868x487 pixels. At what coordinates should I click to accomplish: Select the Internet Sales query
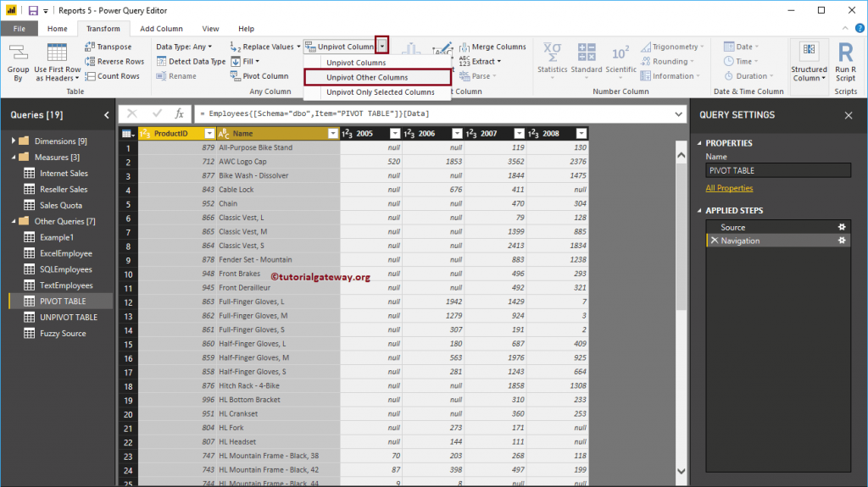[x=64, y=174]
